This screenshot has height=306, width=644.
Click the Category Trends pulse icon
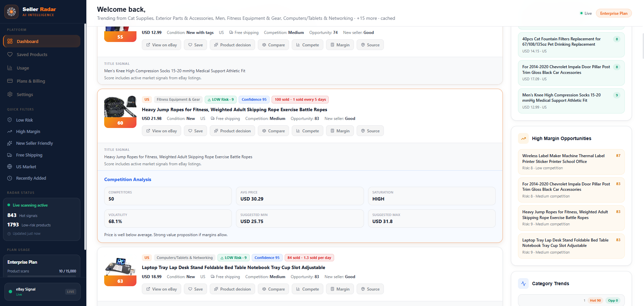tap(523, 283)
